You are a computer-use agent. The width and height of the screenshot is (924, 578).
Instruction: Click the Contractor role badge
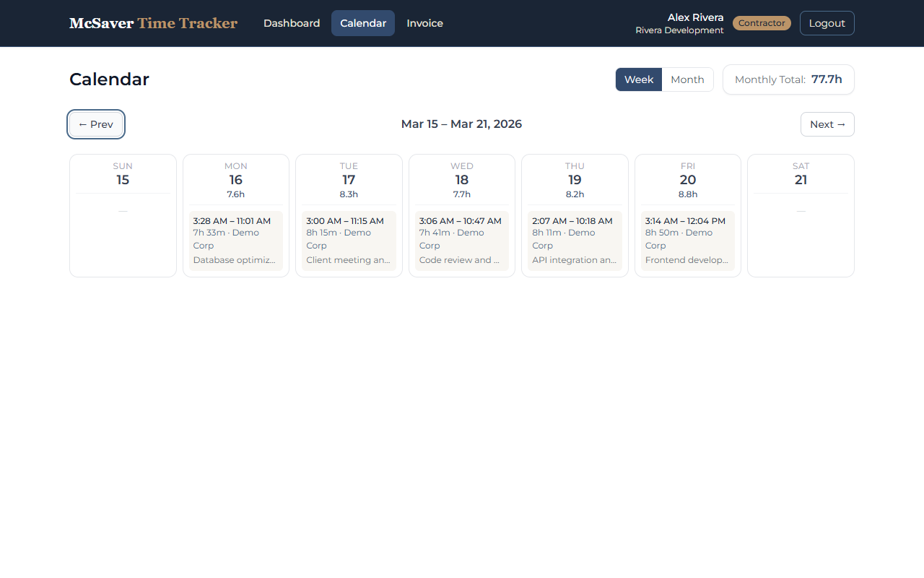coord(762,23)
